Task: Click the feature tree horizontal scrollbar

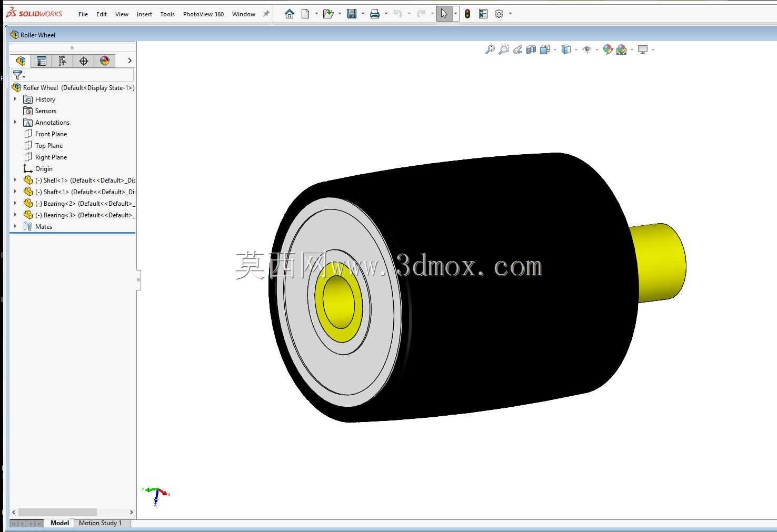Action: click(x=57, y=512)
